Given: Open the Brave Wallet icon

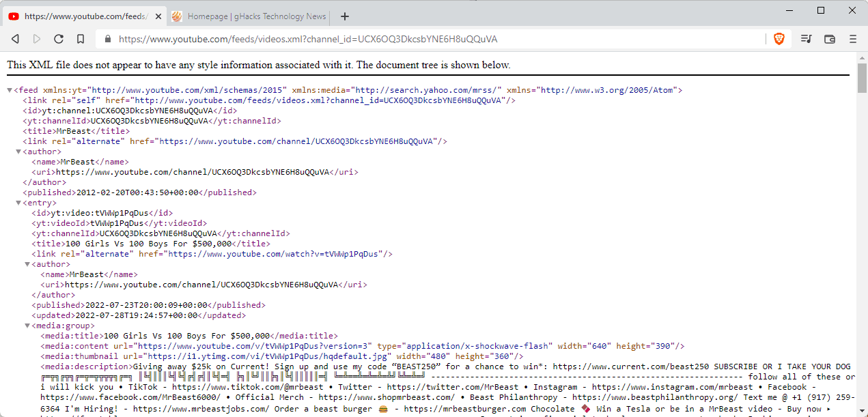Looking at the screenshot, I should tap(830, 39).
